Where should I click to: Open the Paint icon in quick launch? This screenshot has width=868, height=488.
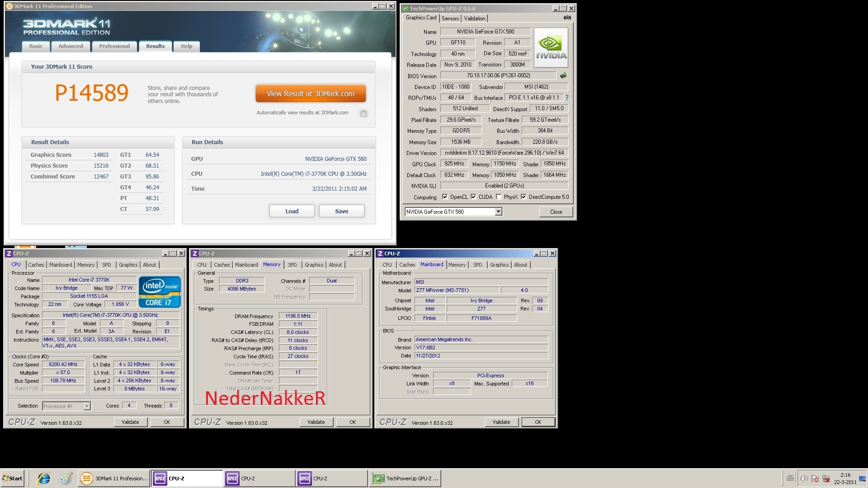coord(66,478)
